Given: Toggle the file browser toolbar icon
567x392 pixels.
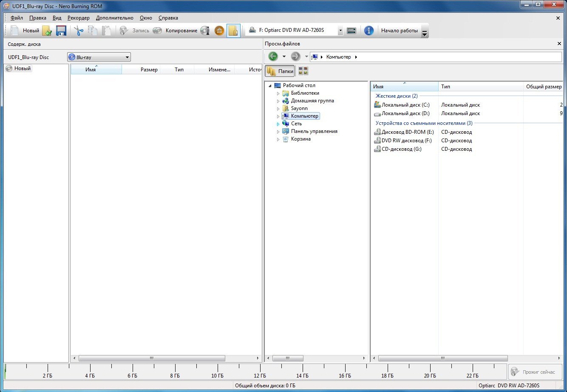Looking at the screenshot, I should click(233, 31).
